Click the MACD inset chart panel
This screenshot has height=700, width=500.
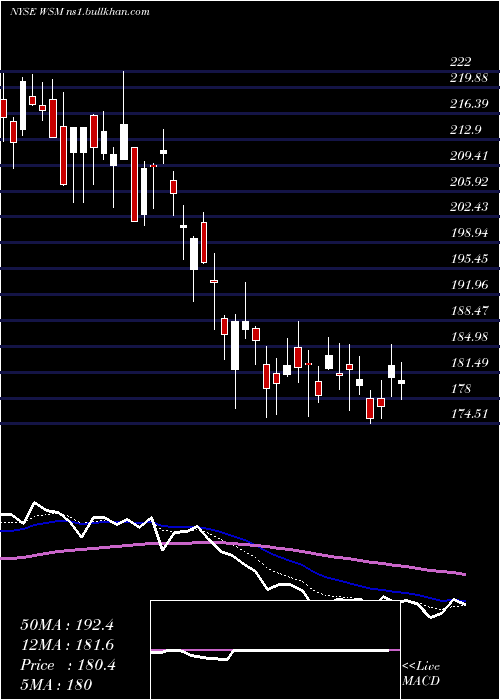pyautogui.click(x=275, y=650)
